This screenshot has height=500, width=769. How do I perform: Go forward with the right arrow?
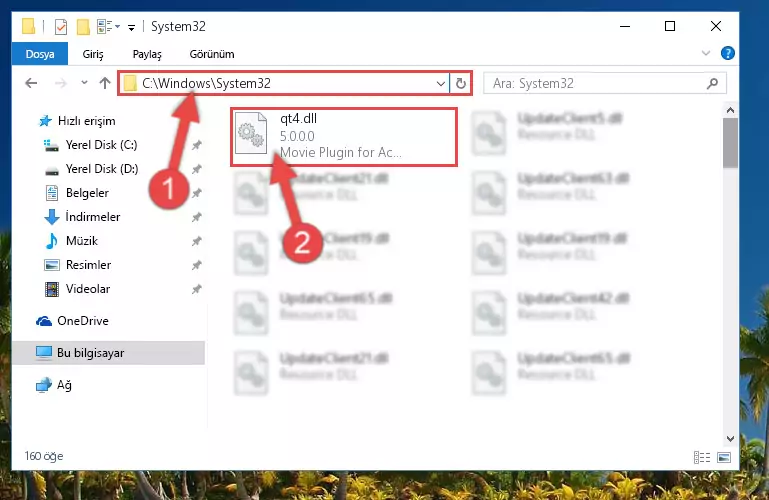[x=60, y=83]
